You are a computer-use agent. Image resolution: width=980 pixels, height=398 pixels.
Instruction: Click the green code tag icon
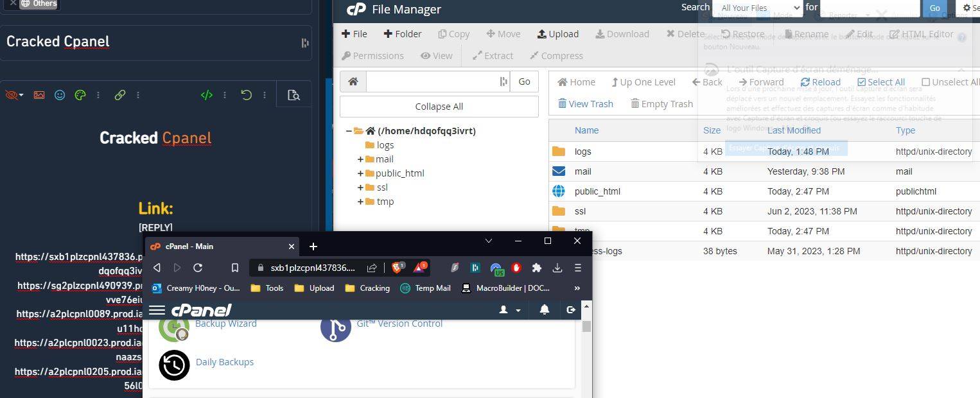coord(207,95)
